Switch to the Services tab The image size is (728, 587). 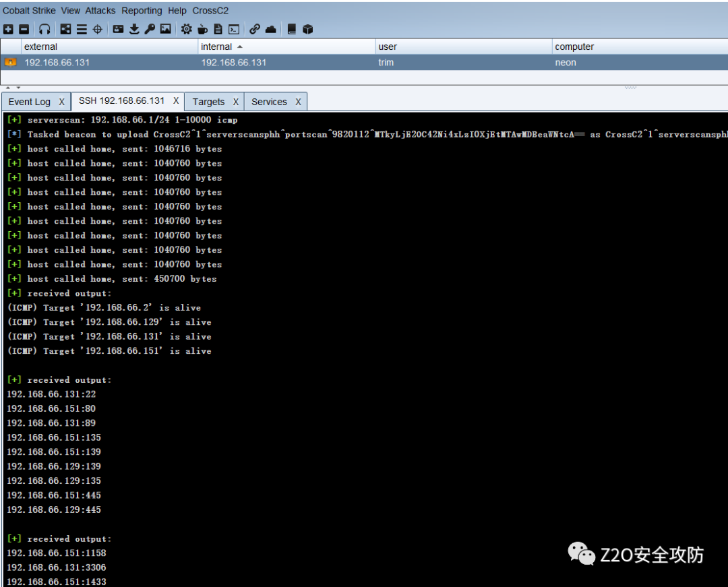coord(269,102)
